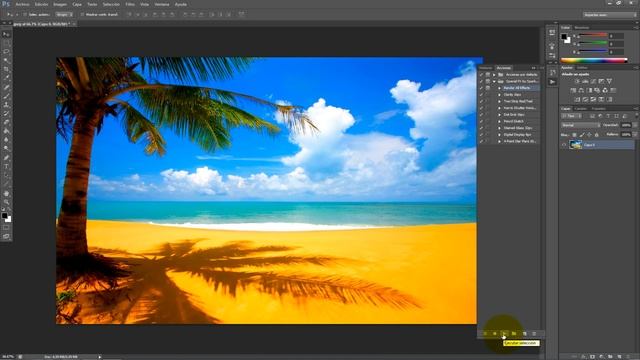Collapse the General FX action set
This screenshot has width=640, height=360.
(494, 82)
